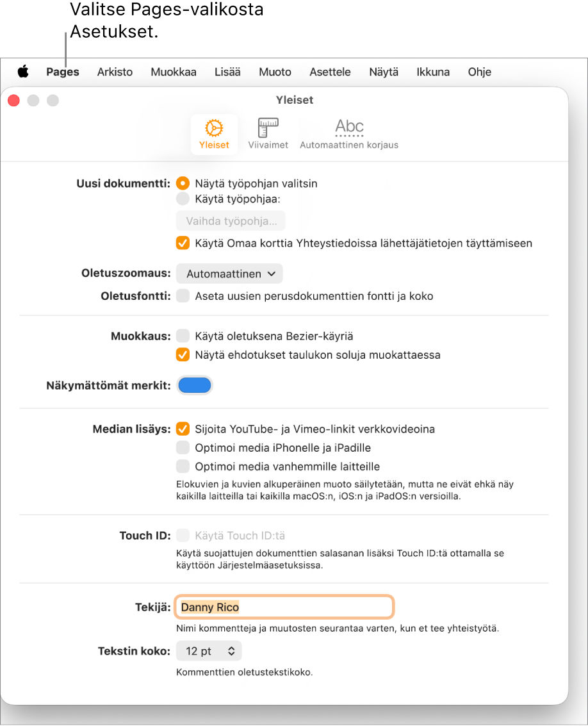The image size is (588, 726).
Task: Uncheck Sijoita YouTube- ja Vimeo-linkit verkkovideoina
Action: [183, 429]
